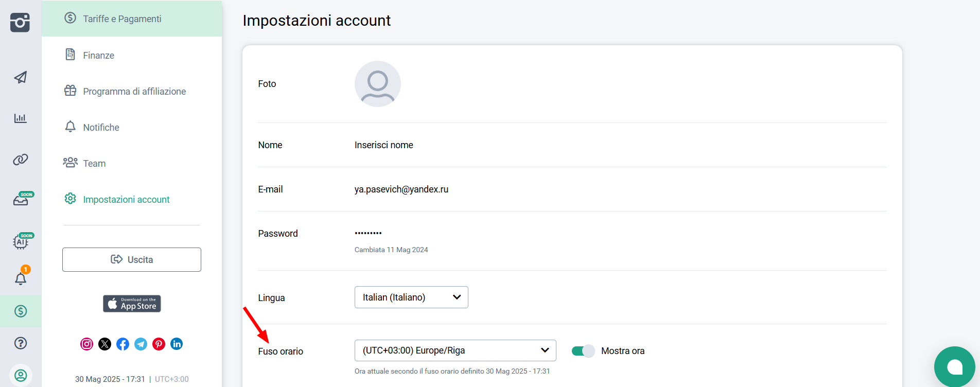Click the profile photo avatar placeholder
980x387 pixels.
pyautogui.click(x=377, y=84)
